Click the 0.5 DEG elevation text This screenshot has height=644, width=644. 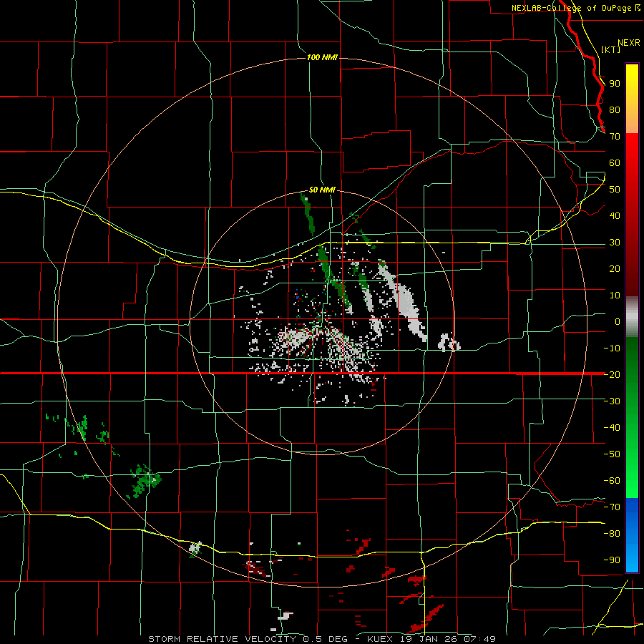tap(326, 639)
